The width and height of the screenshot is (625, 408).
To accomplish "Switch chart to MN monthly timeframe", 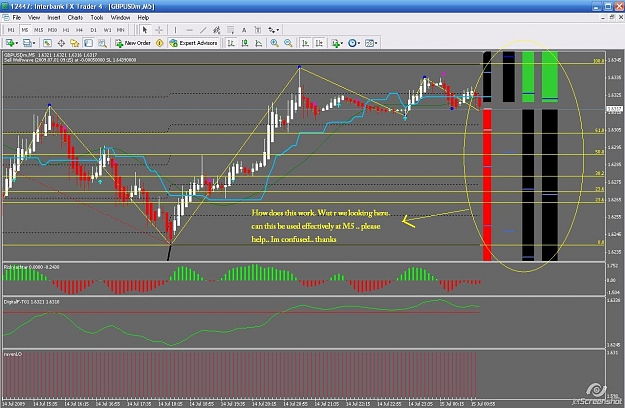I will pyautogui.click(x=120, y=30).
